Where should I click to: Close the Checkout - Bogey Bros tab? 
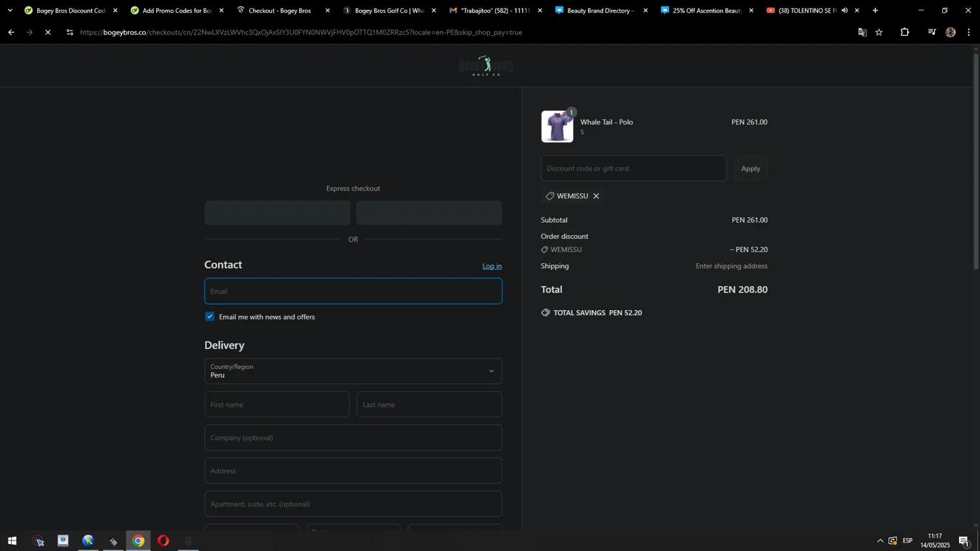pyautogui.click(x=327, y=10)
